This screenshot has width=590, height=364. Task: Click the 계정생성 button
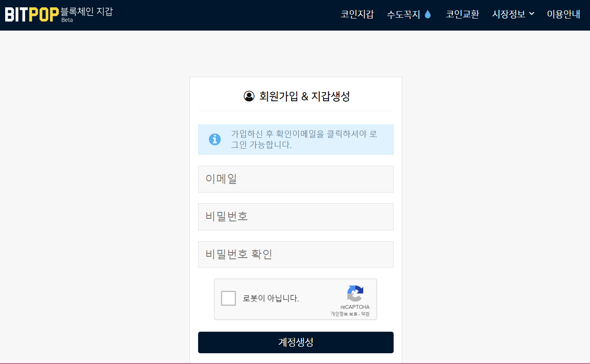pyautogui.click(x=295, y=342)
